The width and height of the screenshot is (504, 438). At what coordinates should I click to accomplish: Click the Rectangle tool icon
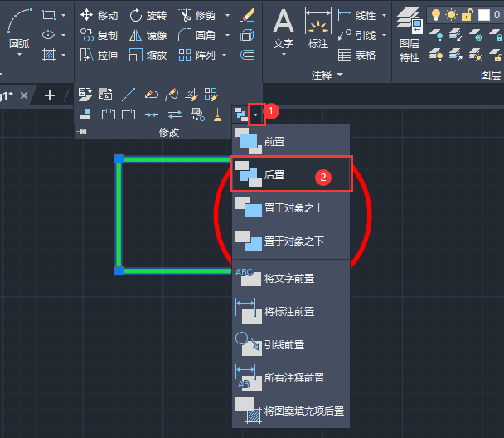(49, 15)
